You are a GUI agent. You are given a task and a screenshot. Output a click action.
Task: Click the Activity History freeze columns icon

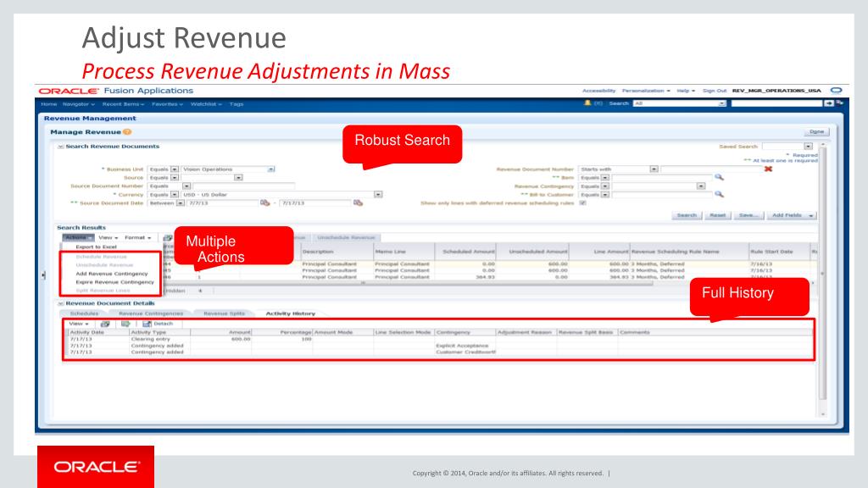click(104, 324)
